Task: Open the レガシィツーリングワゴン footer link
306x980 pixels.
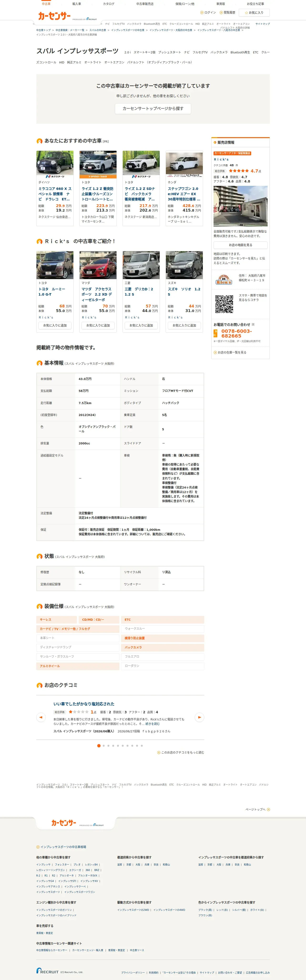Action: click(51, 870)
